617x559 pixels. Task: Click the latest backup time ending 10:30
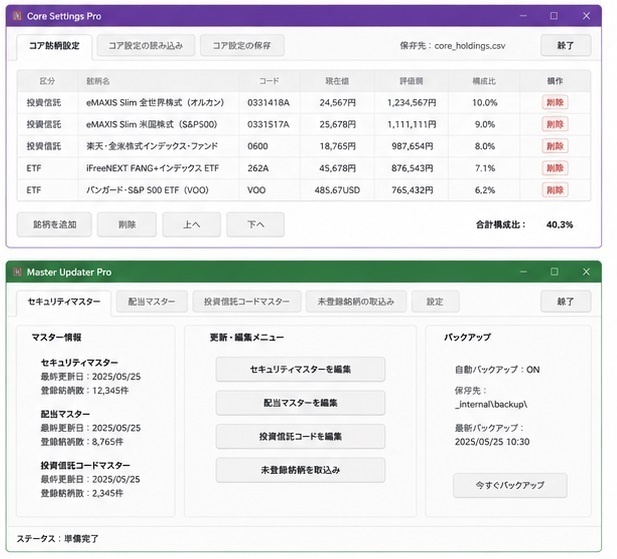[x=492, y=442]
